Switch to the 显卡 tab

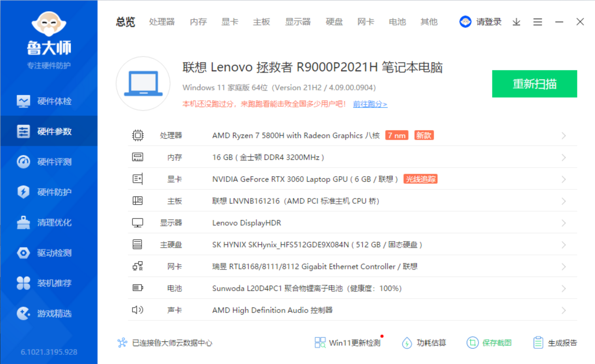[x=230, y=22]
